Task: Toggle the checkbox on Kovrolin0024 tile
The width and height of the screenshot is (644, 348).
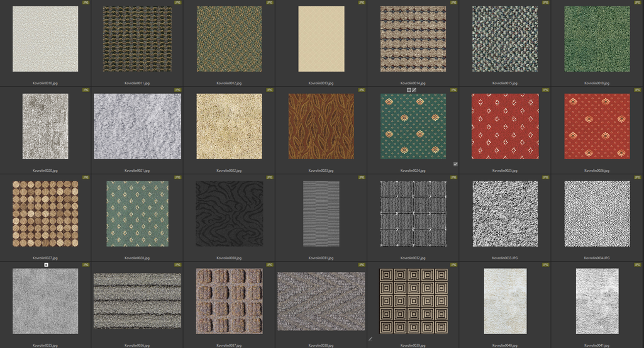Action: 455,164
